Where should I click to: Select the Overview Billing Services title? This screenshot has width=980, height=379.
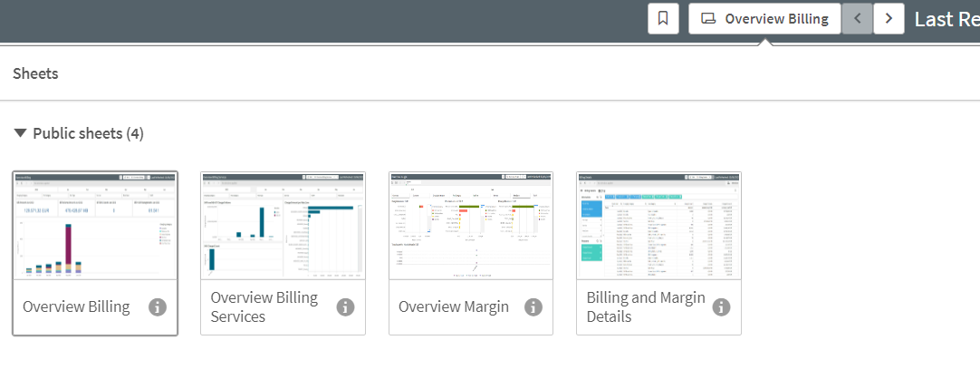point(264,307)
